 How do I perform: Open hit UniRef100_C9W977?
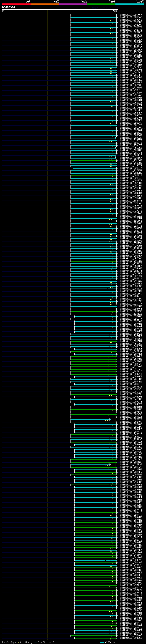pos(131,27)
